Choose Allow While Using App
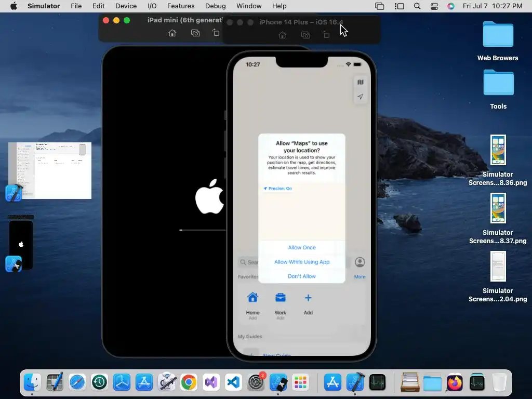This screenshot has width=532, height=399. (x=302, y=262)
